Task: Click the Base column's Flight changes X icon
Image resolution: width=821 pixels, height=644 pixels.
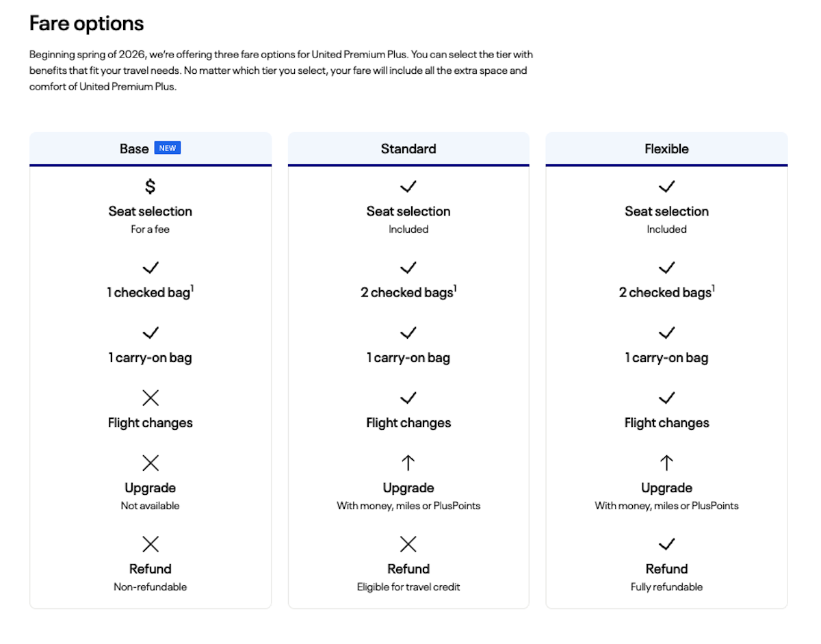Action: tap(151, 398)
